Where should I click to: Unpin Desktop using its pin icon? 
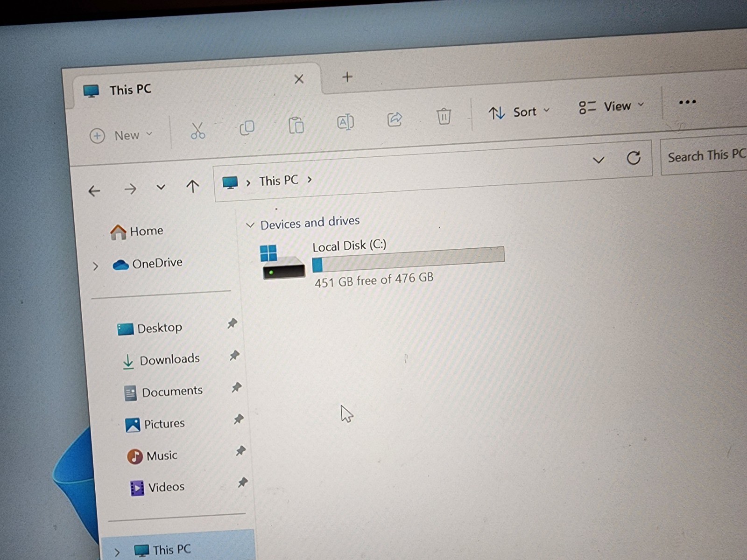[232, 323]
